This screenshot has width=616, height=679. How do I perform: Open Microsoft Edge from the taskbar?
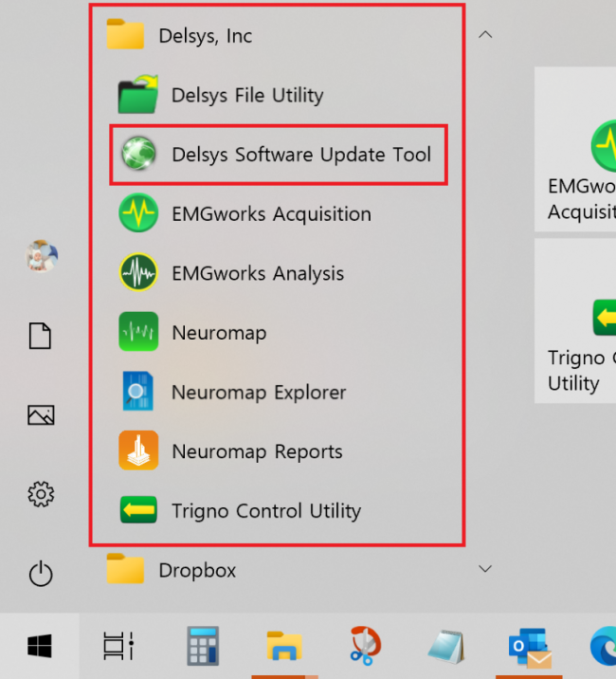603,646
